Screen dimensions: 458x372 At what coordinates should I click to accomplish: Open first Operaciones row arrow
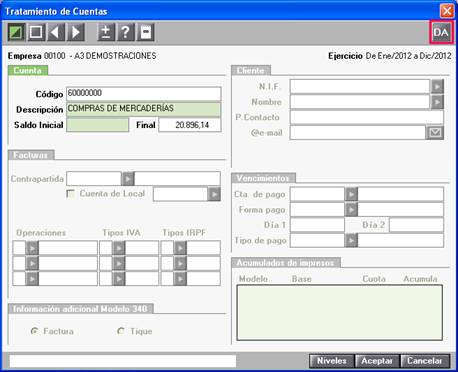32,248
